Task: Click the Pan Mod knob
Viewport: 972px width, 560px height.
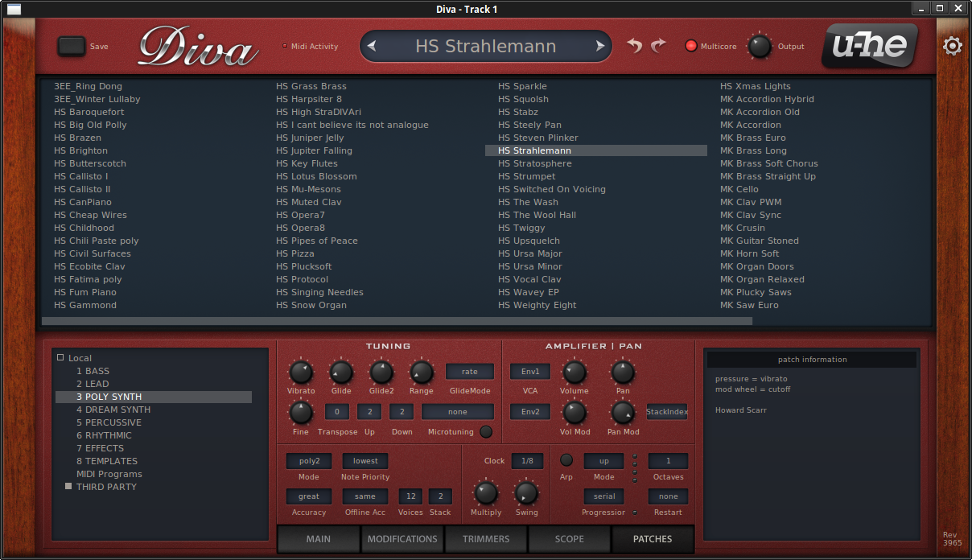Action: click(x=623, y=413)
